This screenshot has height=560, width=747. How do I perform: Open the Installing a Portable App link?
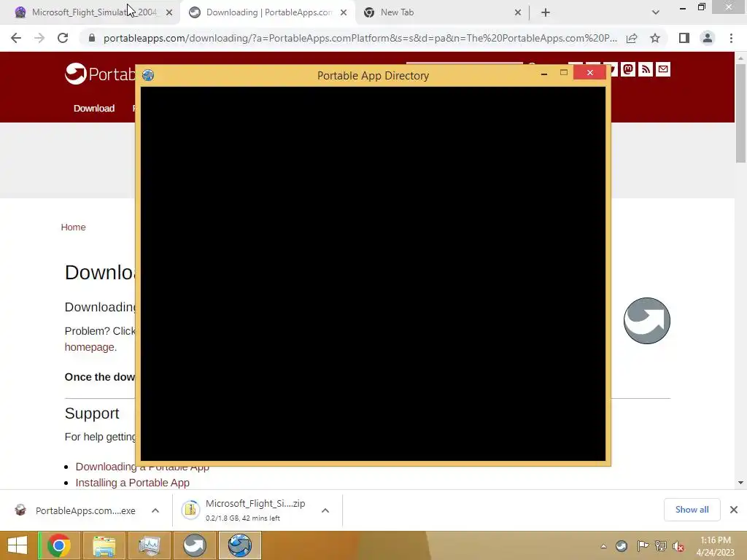tap(133, 483)
